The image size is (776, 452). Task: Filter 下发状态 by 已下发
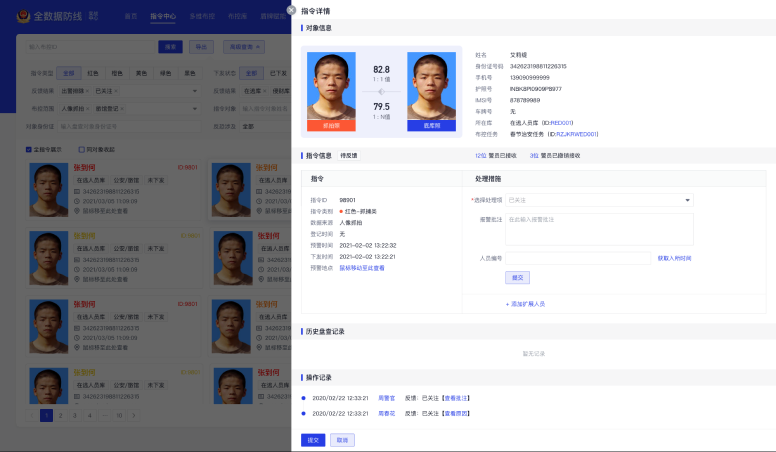(278, 73)
